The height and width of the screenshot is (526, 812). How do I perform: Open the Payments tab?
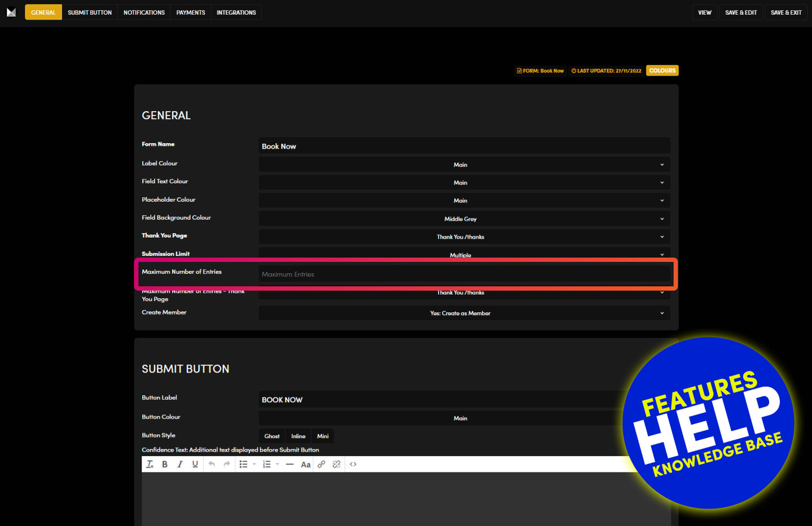(x=191, y=12)
